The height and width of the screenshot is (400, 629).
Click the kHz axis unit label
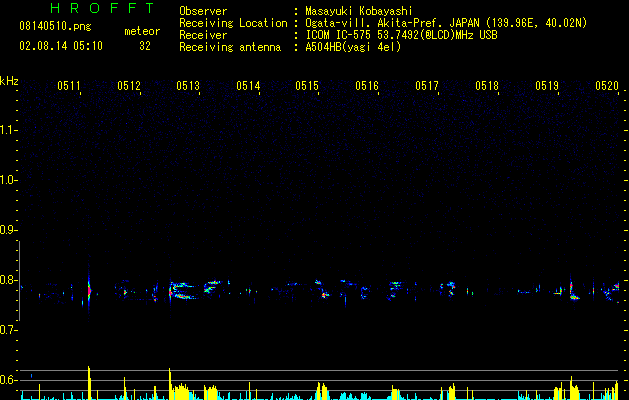click(9, 81)
